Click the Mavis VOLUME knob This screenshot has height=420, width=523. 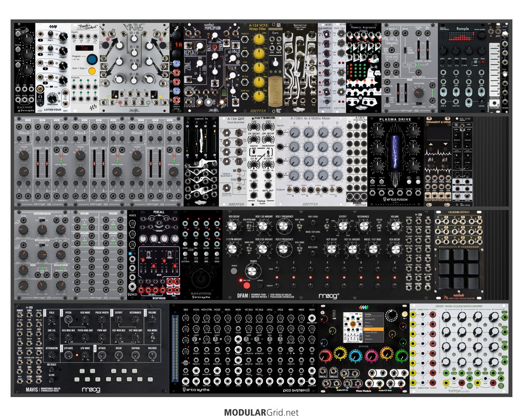click(x=152, y=319)
